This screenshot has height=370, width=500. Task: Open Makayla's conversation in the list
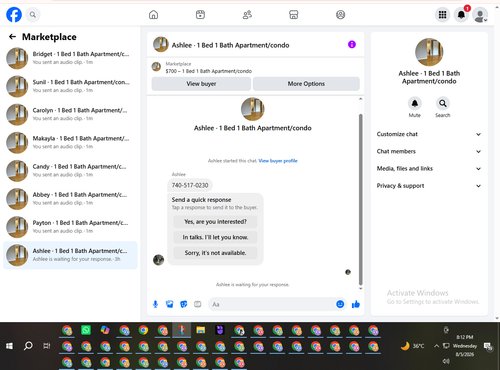(70, 142)
